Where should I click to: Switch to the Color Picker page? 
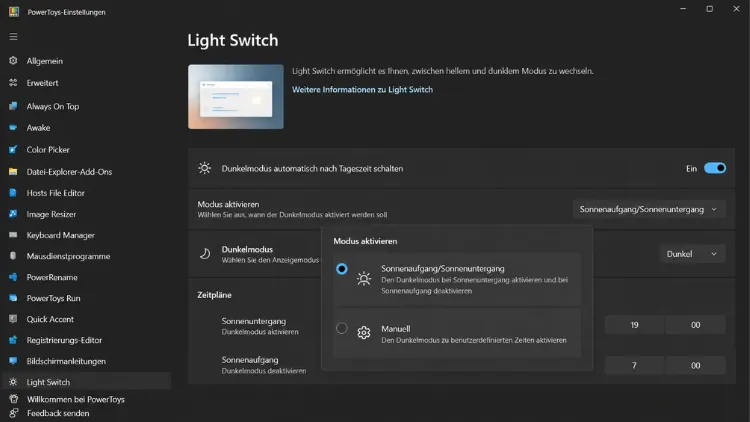click(48, 150)
